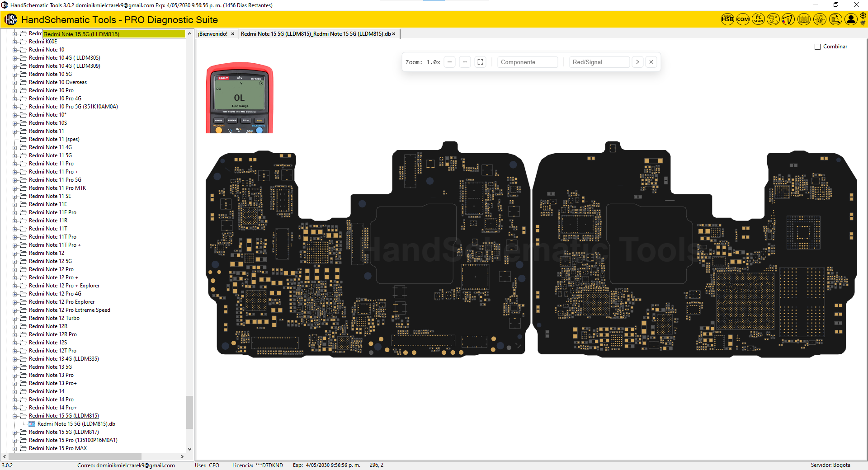Expand the Redmi Note 14 Pro node
Screen dimensions: 868x470
coord(14,399)
